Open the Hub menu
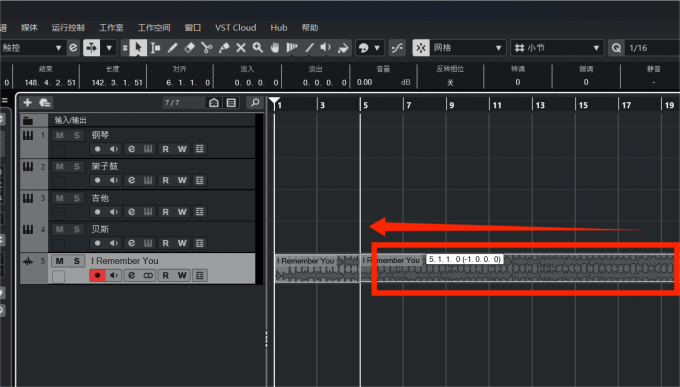 (279, 28)
